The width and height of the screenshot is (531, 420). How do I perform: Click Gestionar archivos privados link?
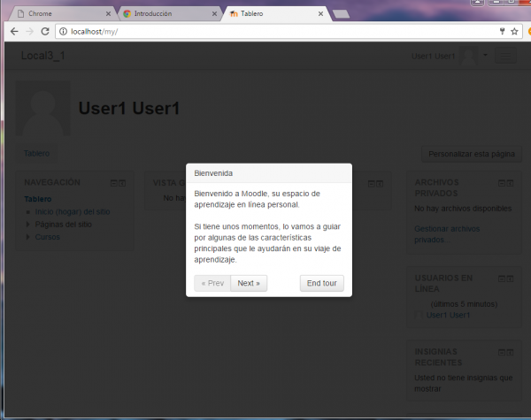tap(447, 234)
